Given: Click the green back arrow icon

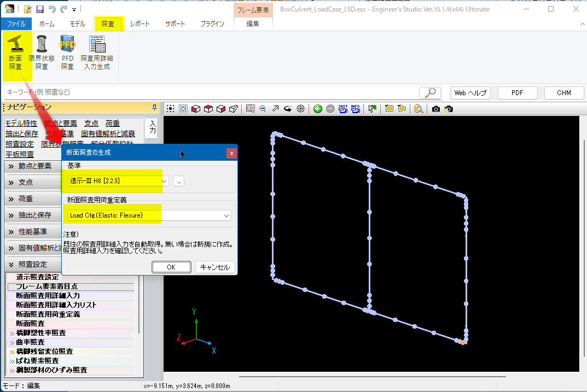Looking at the screenshot, I should (x=318, y=109).
